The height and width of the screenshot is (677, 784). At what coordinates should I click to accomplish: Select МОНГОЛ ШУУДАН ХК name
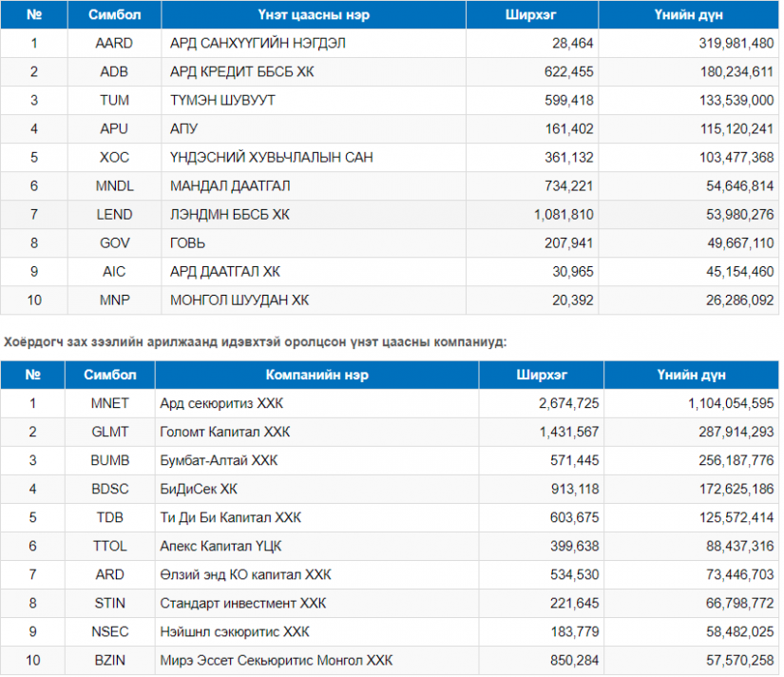pyautogui.click(x=239, y=300)
